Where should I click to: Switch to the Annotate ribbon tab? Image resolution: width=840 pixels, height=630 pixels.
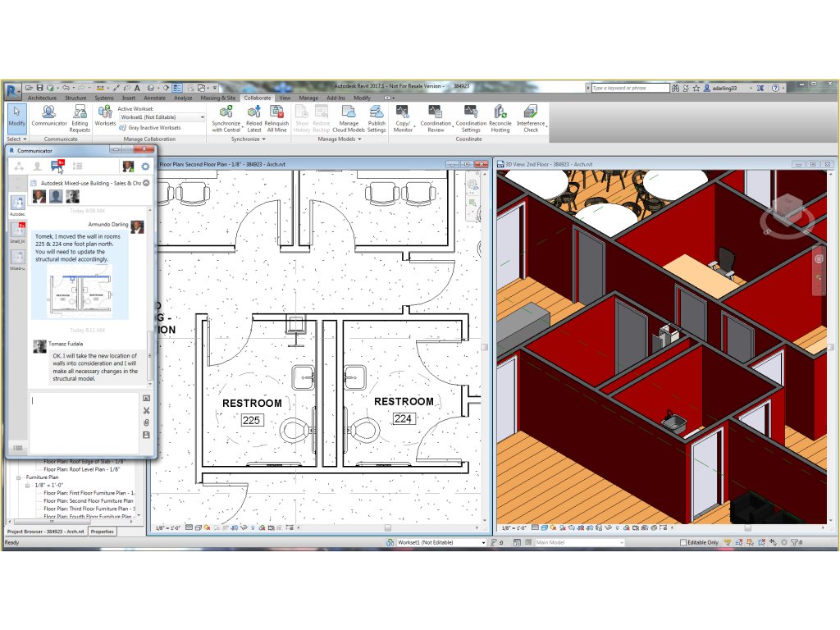tap(155, 98)
